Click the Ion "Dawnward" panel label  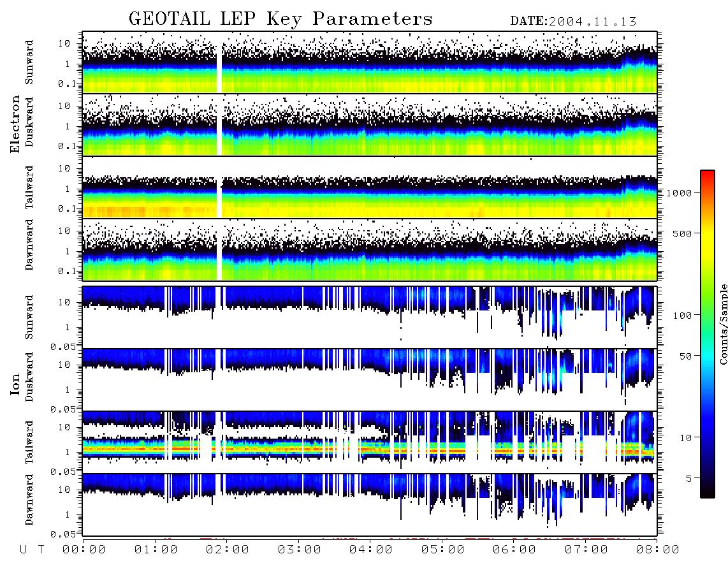click(29, 500)
